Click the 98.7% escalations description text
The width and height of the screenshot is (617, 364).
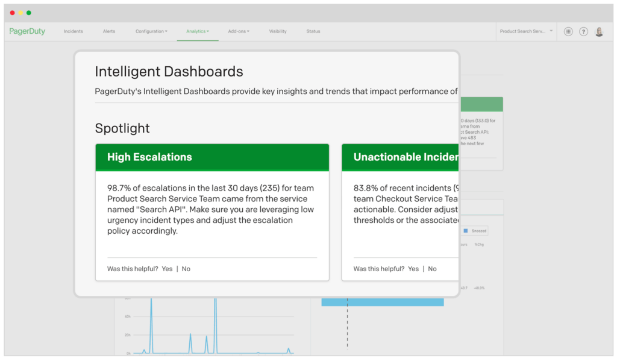210,209
